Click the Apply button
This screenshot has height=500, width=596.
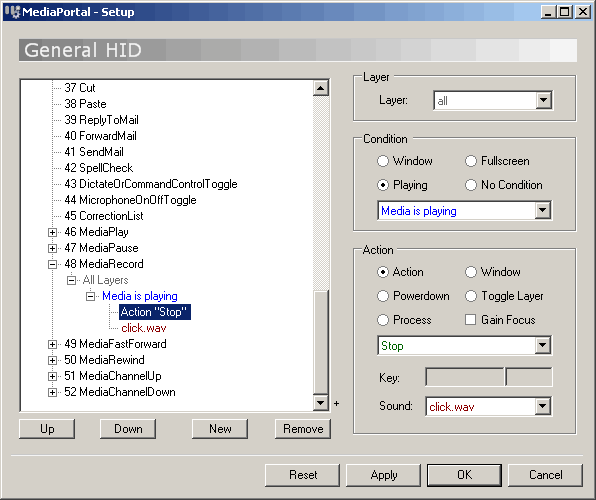(x=384, y=475)
